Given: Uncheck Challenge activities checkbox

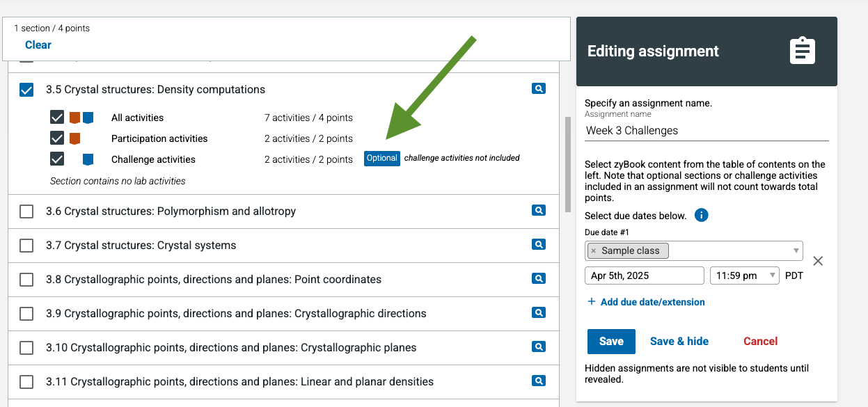Looking at the screenshot, I should (x=57, y=159).
